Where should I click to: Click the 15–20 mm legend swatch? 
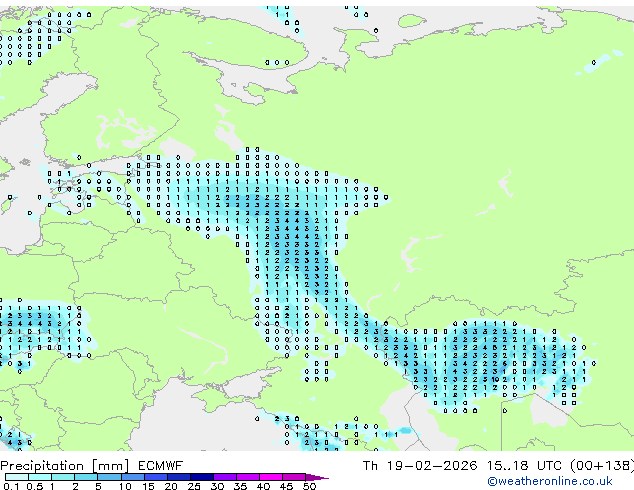(156, 477)
